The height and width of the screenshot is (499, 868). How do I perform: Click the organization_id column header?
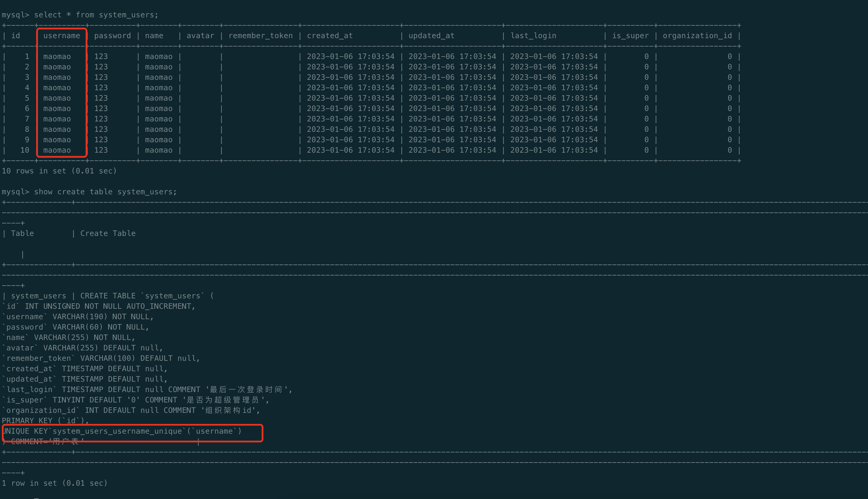pos(697,35)
